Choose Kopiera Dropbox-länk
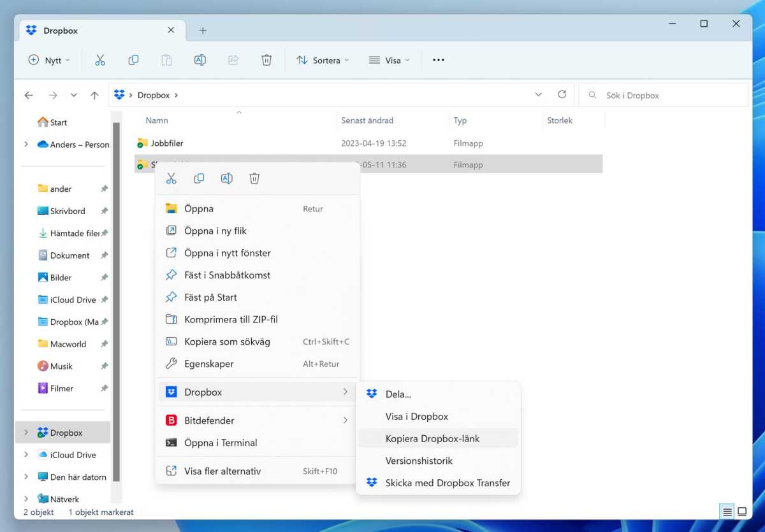 (439, 438)
